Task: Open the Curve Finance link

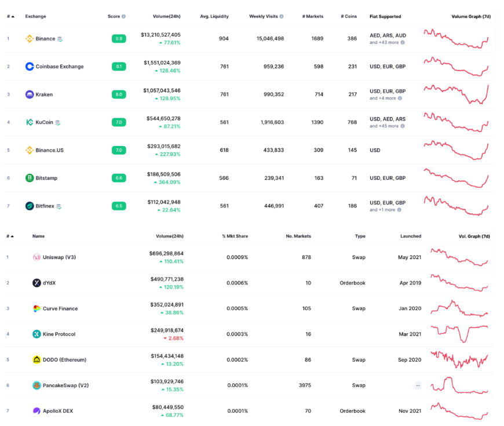Action: 60,309
